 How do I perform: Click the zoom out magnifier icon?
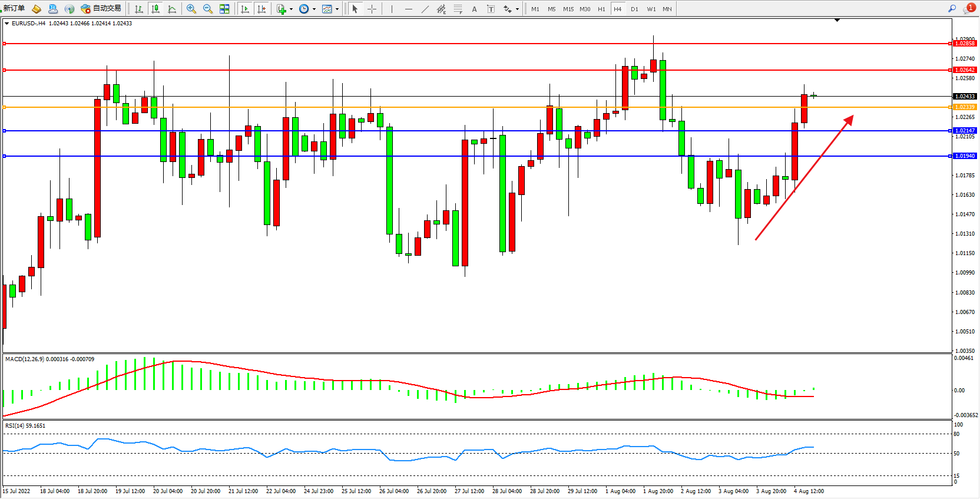tap(207, 9)
